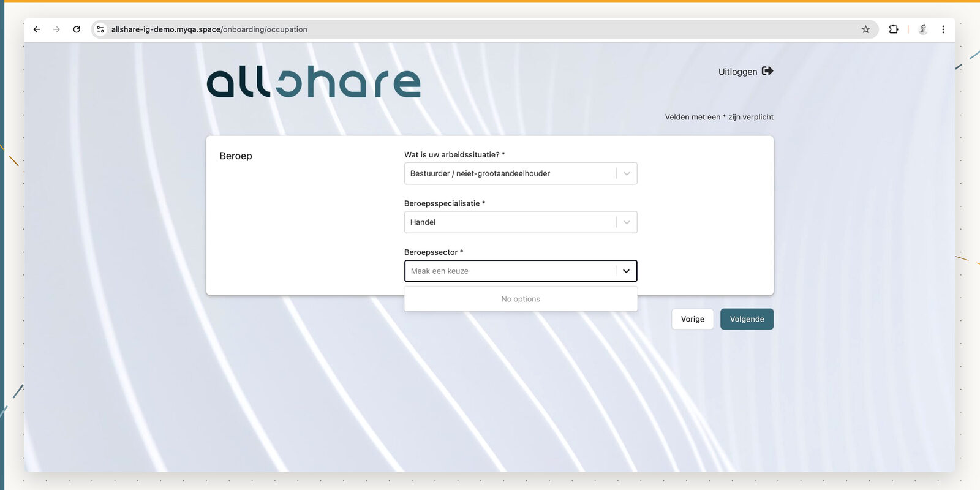Image resolution: width=980 pixels, height=490 pixels.
Task: Open the Beroepsspecialisatie dropdown showing Handel
Action: pos(508,222)
